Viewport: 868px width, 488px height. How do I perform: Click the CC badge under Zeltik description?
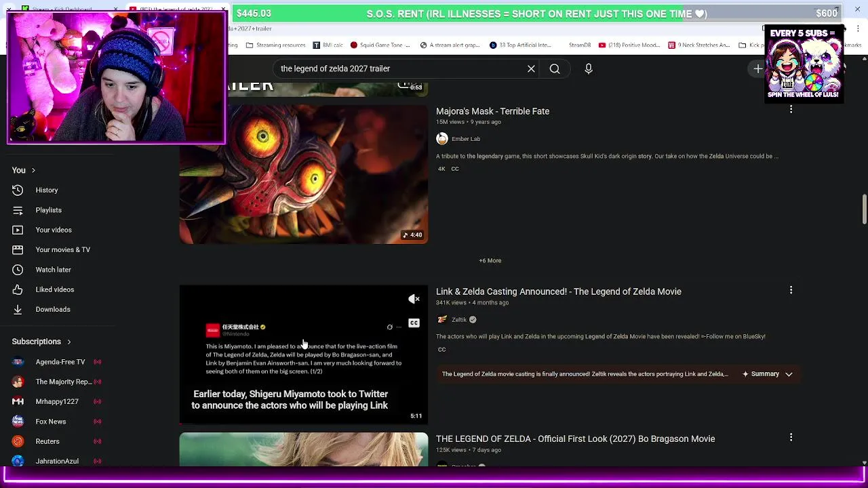tap(441, 350)
